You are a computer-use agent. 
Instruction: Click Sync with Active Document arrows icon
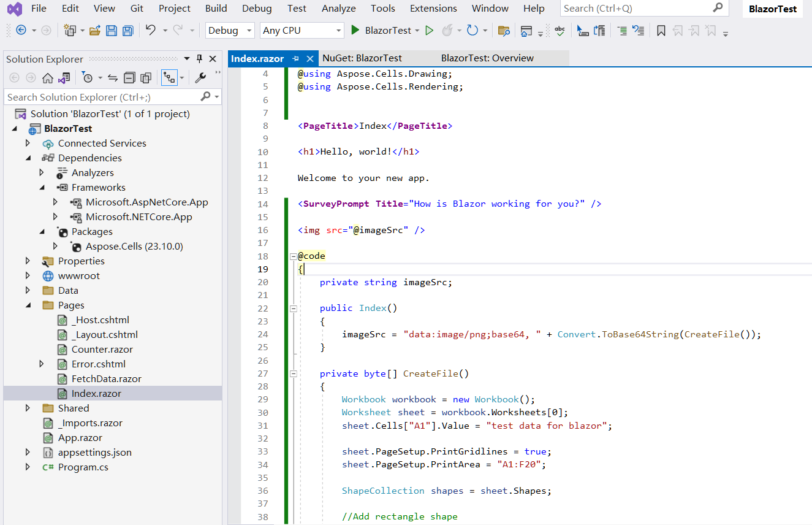[113, 78]
